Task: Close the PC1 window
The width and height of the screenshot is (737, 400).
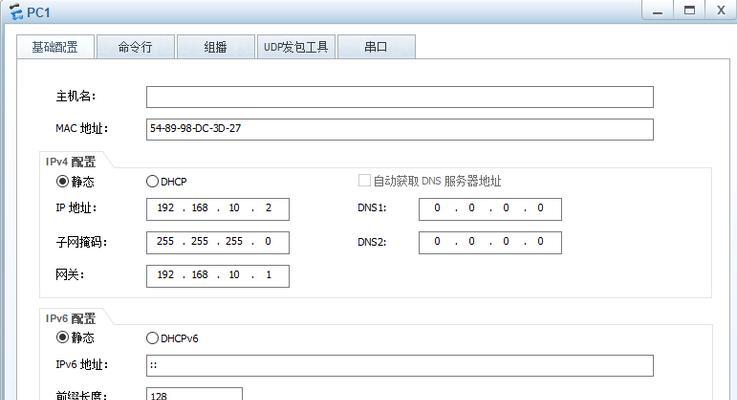Action: (721, 10)
